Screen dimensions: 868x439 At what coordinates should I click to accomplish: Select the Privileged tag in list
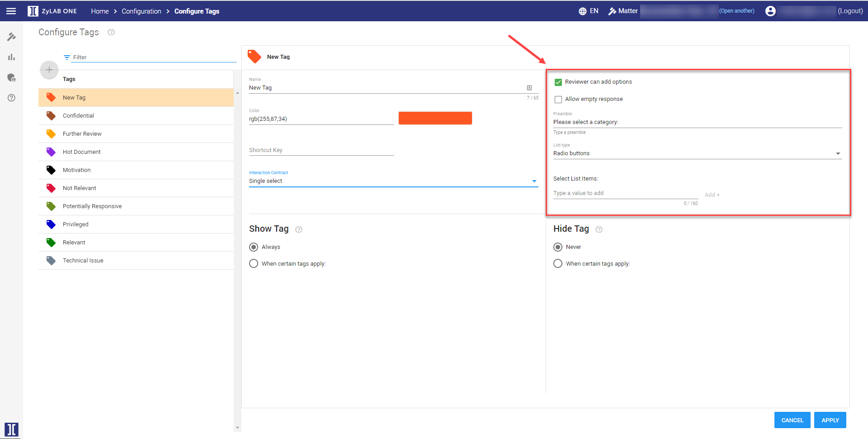coord(75,224)
